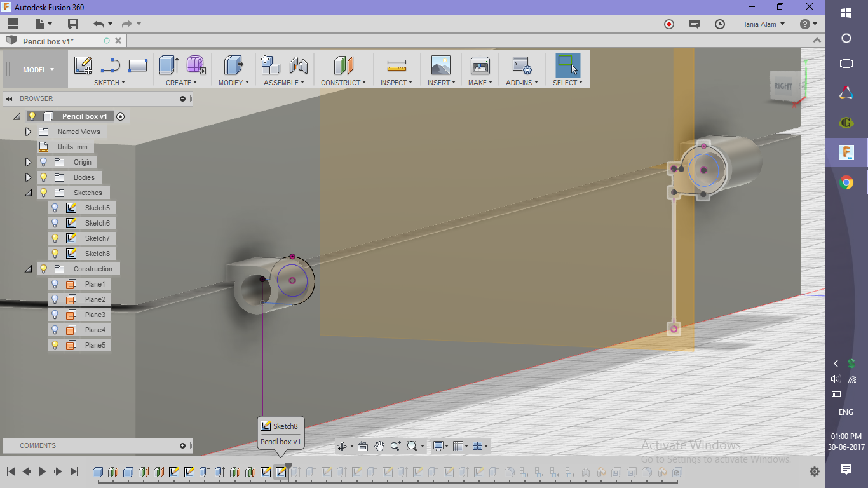Open the MODEL workspace dropdown
The image size is (868, 488).
(38, 70)
